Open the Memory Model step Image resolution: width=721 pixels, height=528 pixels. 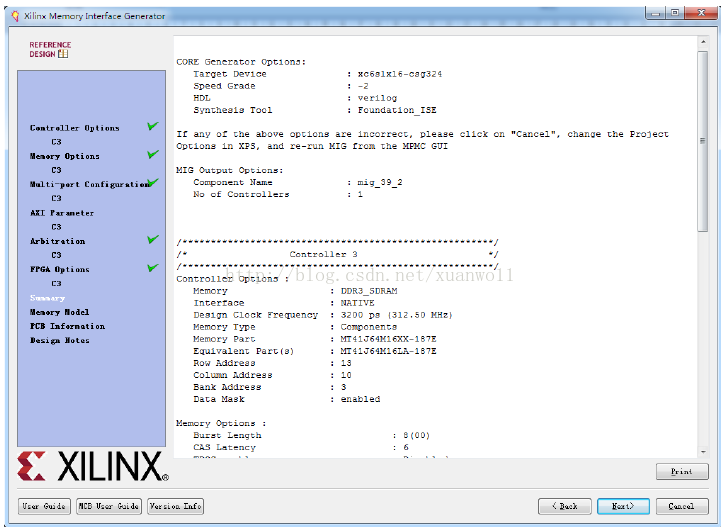tap(59, 312)
